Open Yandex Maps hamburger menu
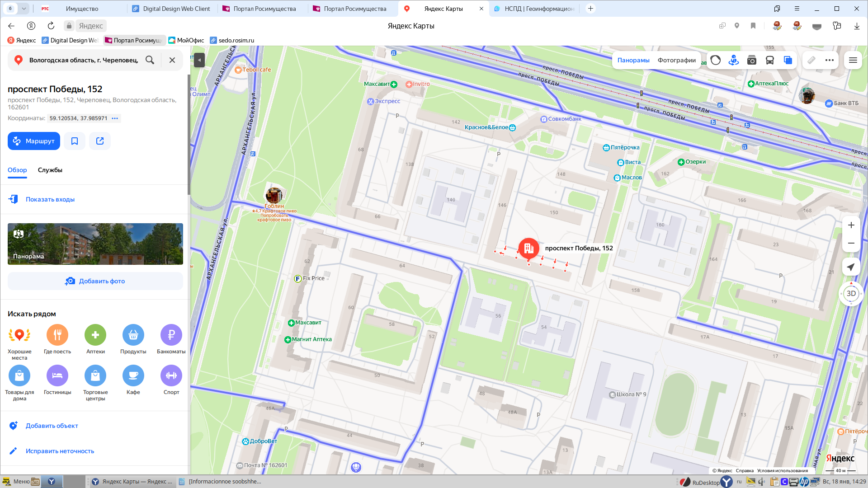Image resolution: width=868 pixels, height=488 pixels. point(853,60)
